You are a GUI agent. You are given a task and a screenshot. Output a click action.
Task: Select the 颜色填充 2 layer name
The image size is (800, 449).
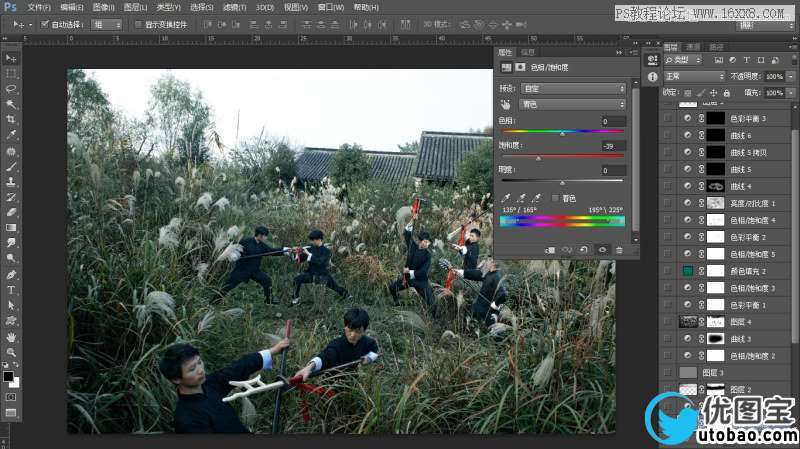748,271
